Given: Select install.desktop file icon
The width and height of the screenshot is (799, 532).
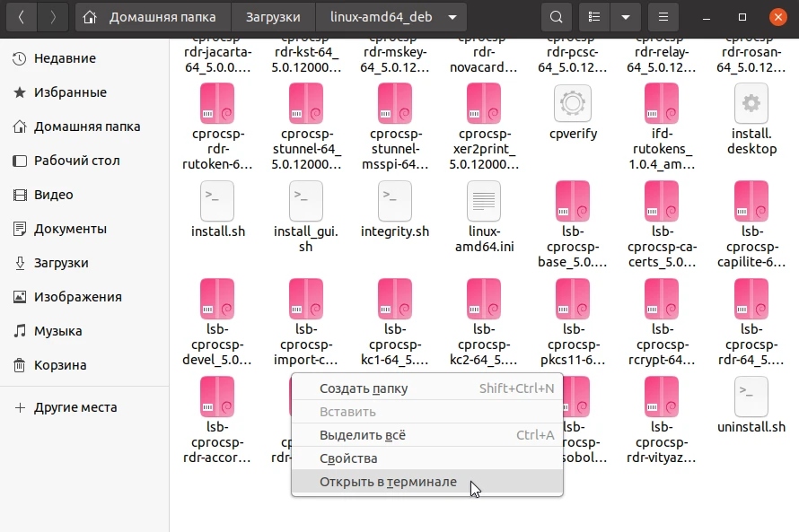Looking at the screenshot, I should point(751,103).
